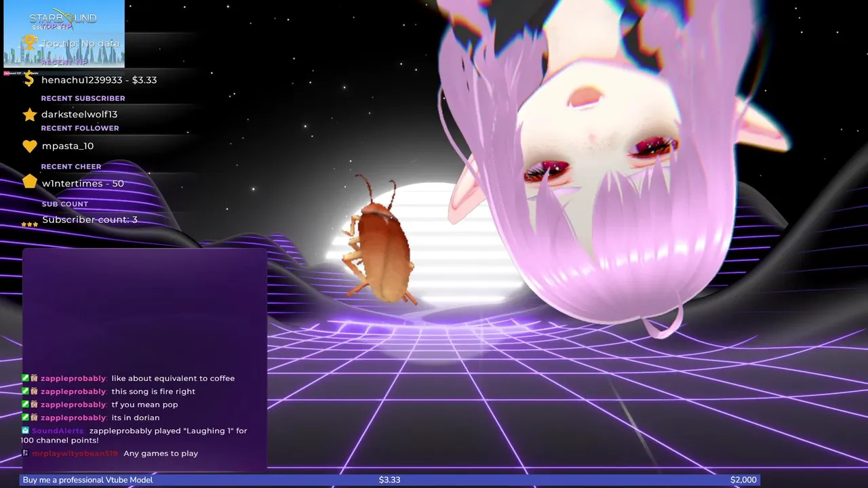Click the 'RECENT SUBSCRIBER' heading

[83, 98]
